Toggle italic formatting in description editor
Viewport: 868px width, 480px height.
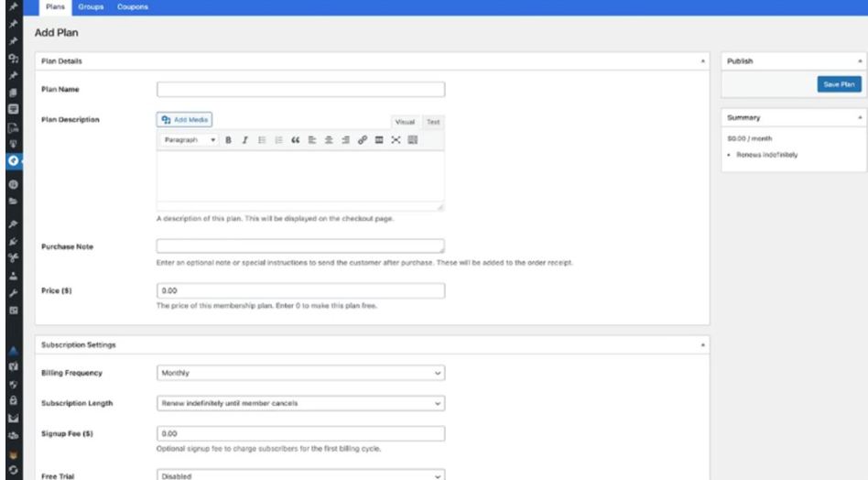[x=244, y=140]
